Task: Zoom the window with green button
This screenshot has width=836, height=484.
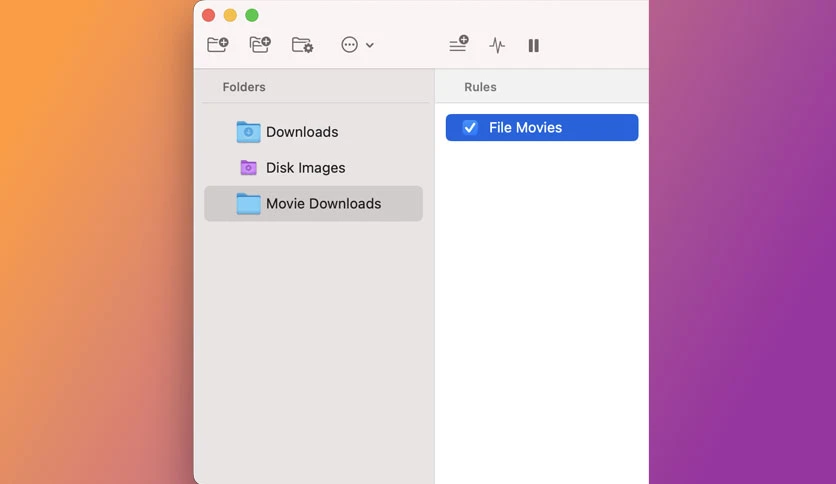Action: 252,15
